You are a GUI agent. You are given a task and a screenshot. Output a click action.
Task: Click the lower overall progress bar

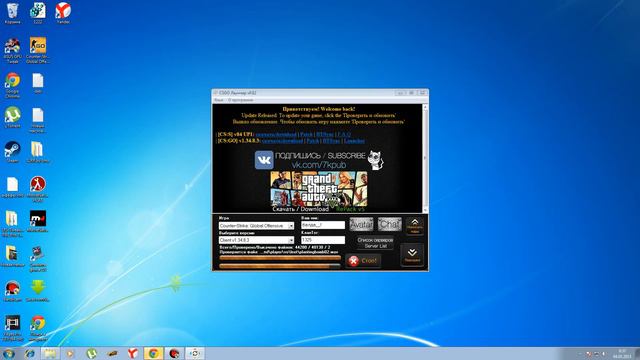coord(280,266)
